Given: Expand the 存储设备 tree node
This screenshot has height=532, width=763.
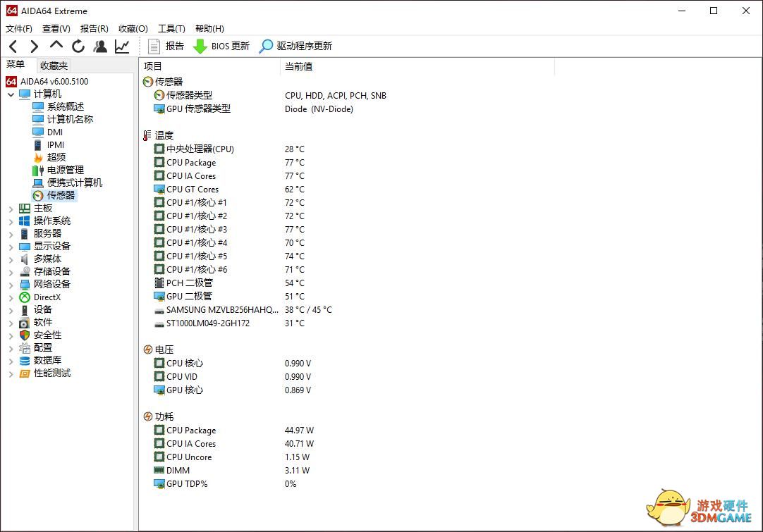Looking at the screenshot, I should click(11, 272).
